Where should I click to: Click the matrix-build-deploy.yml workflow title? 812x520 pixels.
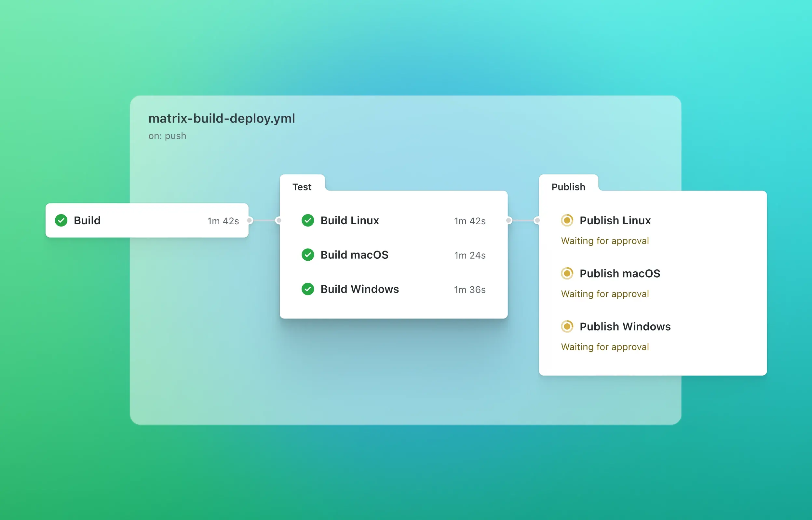(222, 119)
